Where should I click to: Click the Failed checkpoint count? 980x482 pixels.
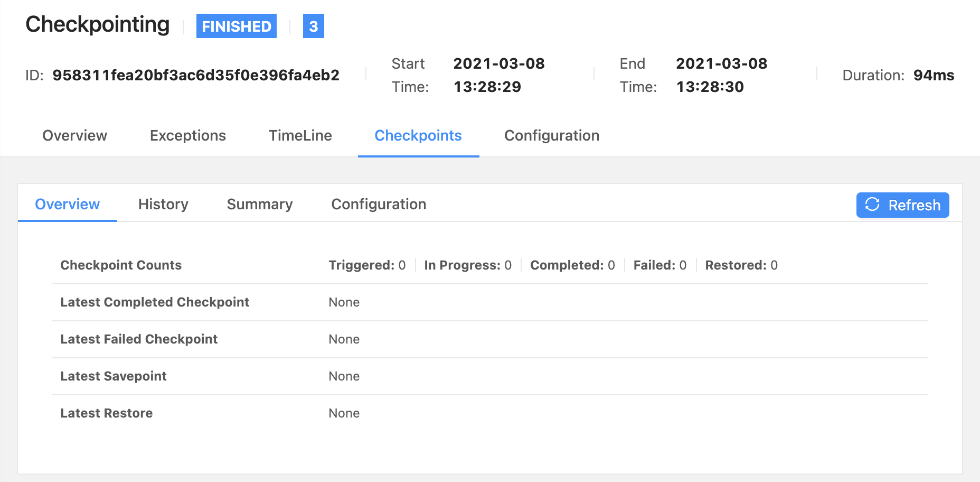tap(659, 265)
